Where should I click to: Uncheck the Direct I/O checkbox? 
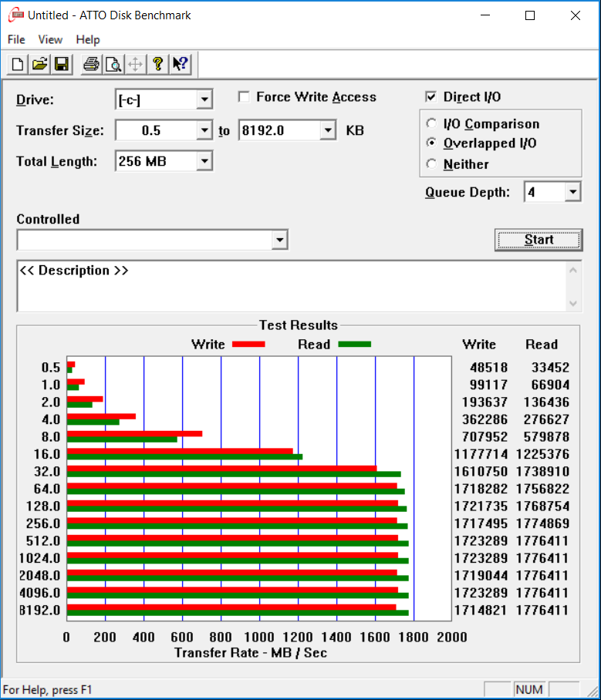click(430, 97)
